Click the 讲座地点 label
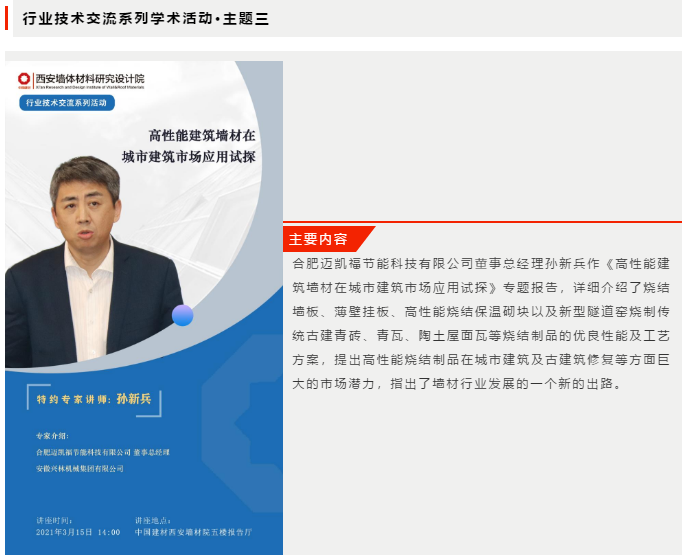This screenshot has height=555, width=682. (152, 520)
